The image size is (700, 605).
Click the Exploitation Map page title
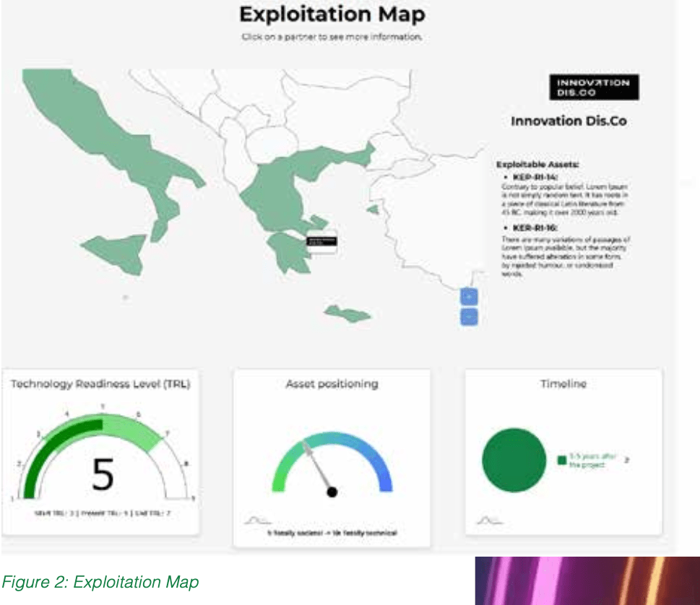pos(332,14)
